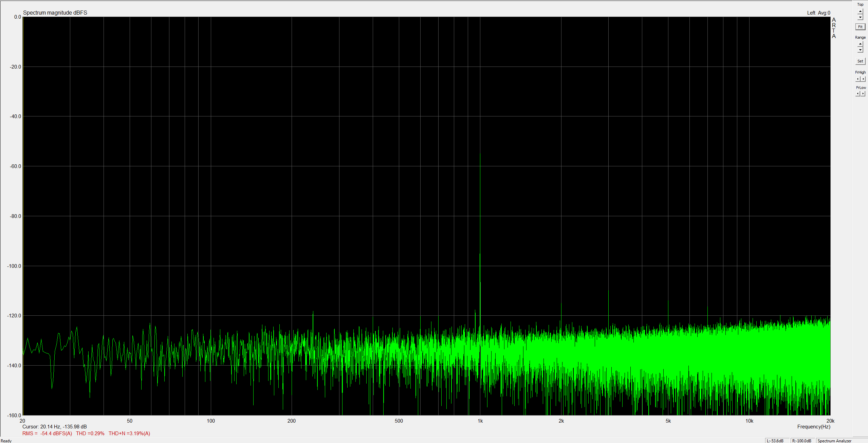Click the Top up arrow
The image size is (868, 443).
point(860,11)
